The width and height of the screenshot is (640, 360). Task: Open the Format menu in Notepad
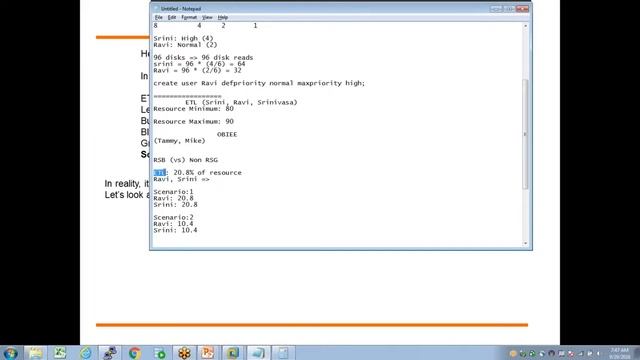coord(189,18)
